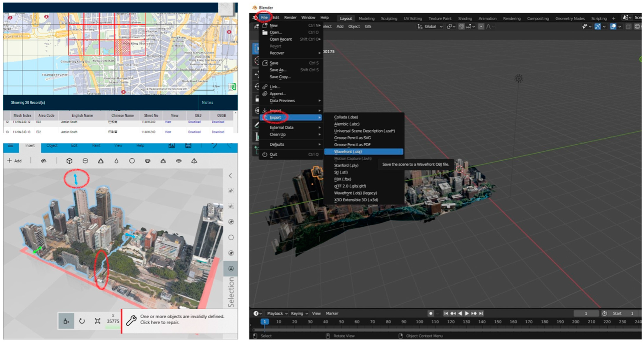This screenshot has height=342, width=644.
Task: Insert a torus shape
Action: pos(147,161)
